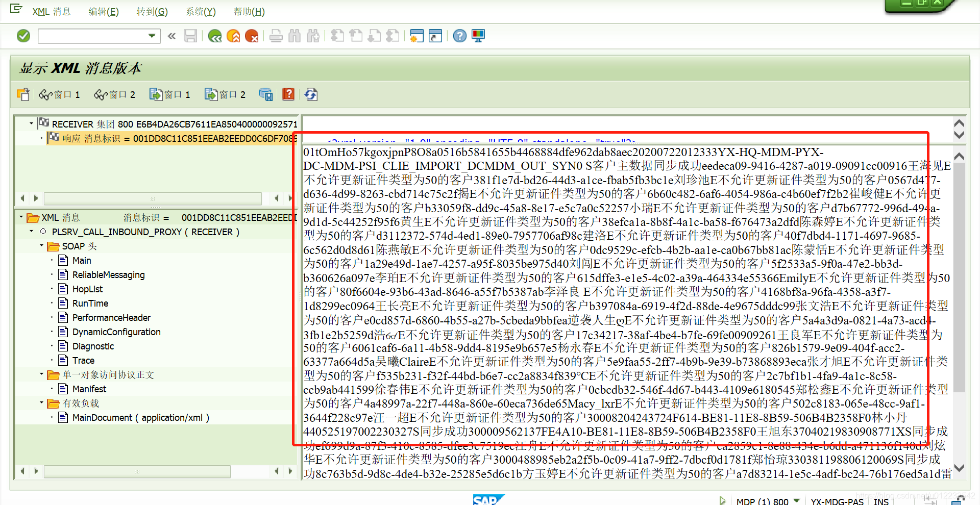Click the Find binoculars icon
This screenshot has width=980, height=505.
[x=295, y=36]
